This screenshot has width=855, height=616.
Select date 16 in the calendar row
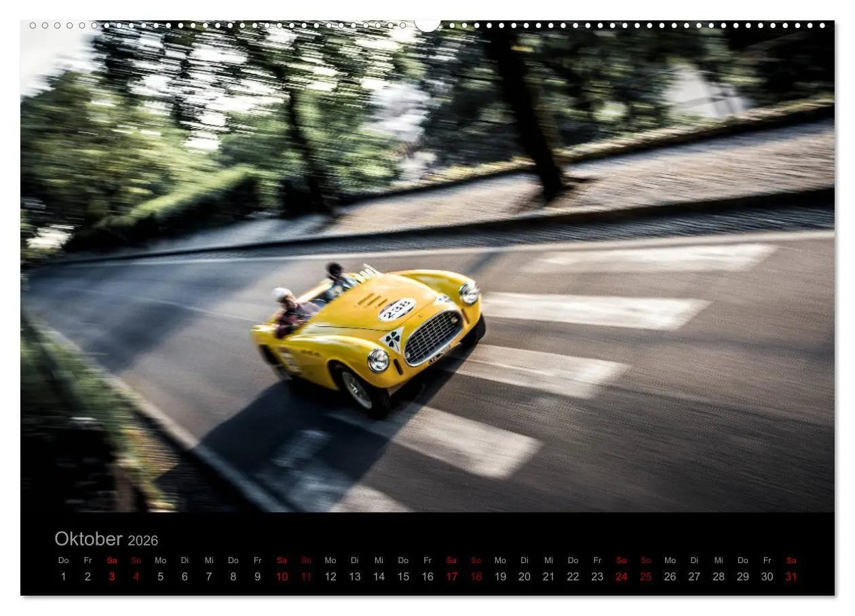pyautogui.click(x=427, y=577)
